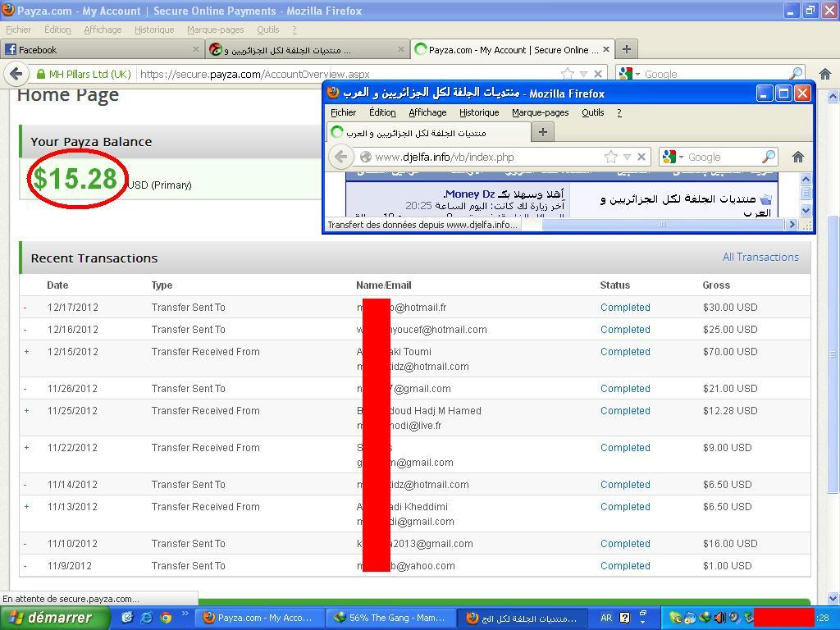Click the speaker volume icon in the system tray
The width and height of the screenshot is (840, 630).
pyautogui.click(x=720, y=618)
